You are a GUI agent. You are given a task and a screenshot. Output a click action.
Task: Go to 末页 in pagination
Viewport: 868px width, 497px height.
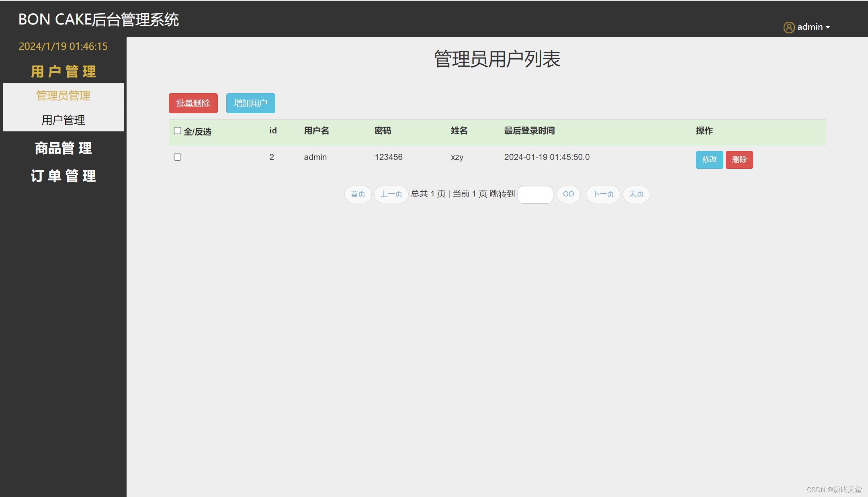point(637,194)
